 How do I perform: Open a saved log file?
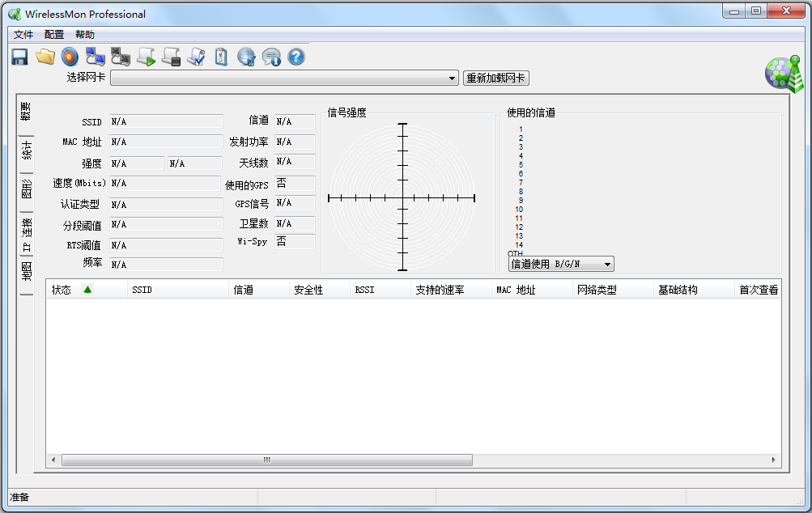[x=45, y=57]
